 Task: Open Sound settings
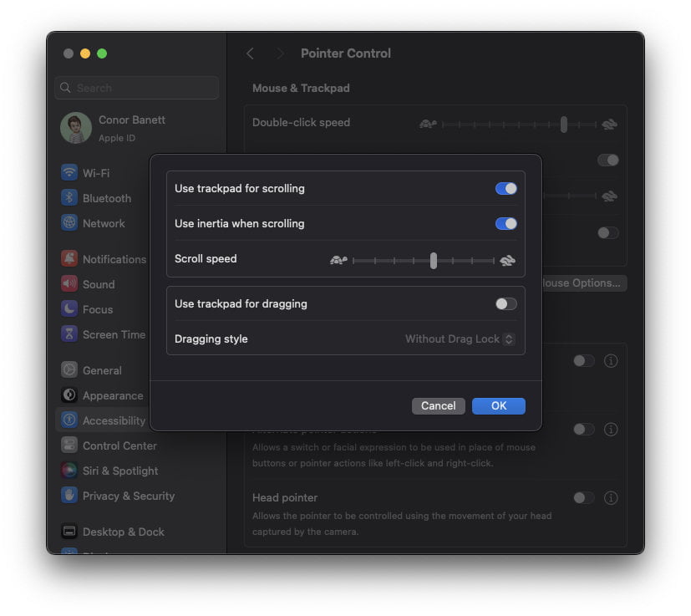(98, 284)
